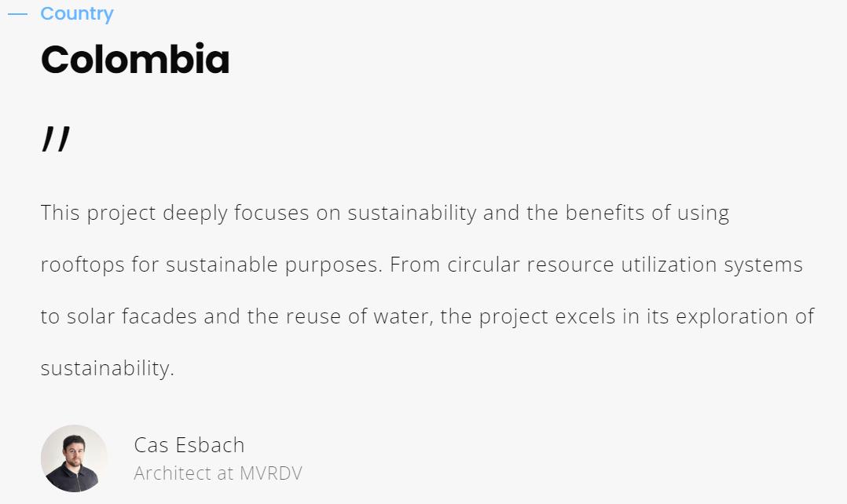Click the large quotation mark icon
The image size is (847, 504).
pyautogui.click(x=57, y=139)
